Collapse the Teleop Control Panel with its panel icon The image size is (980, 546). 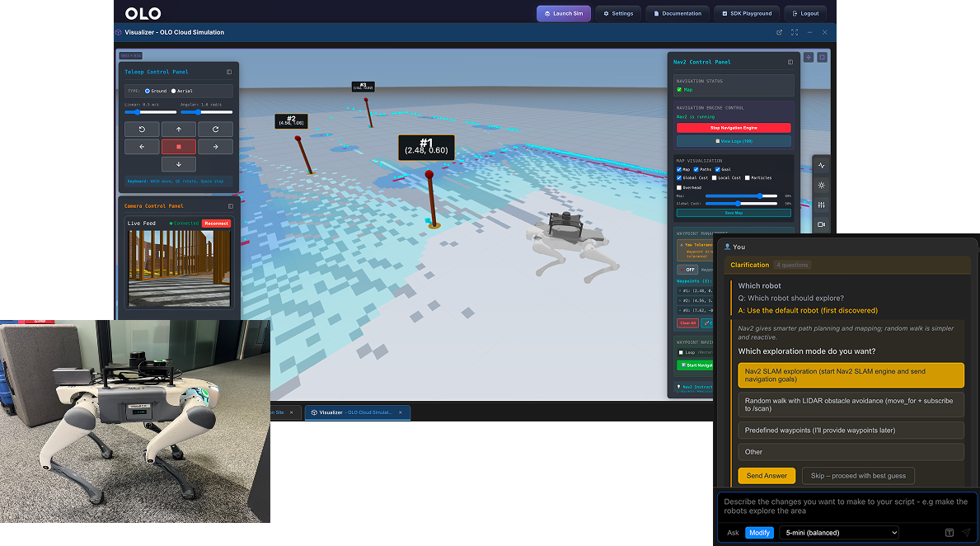(228, 72)
